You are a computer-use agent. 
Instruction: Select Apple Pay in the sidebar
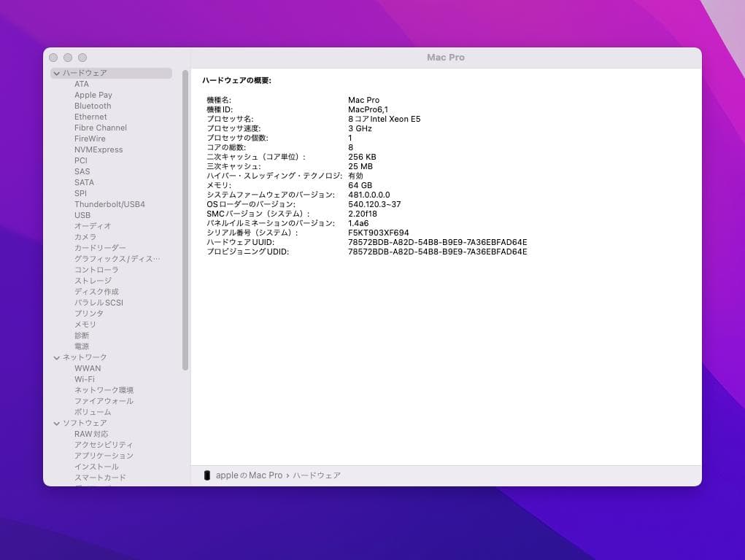(x=92, y=95)
